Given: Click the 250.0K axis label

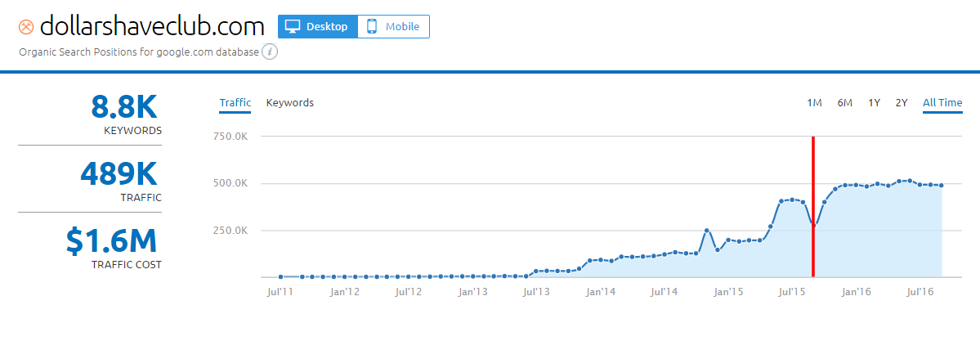Looking at the screenshot, I should click(x=232, y=231).
